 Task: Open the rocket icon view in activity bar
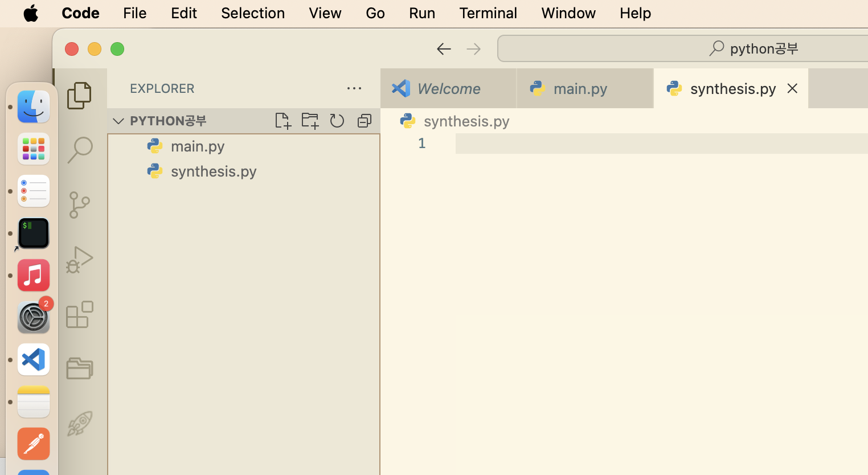80,423
